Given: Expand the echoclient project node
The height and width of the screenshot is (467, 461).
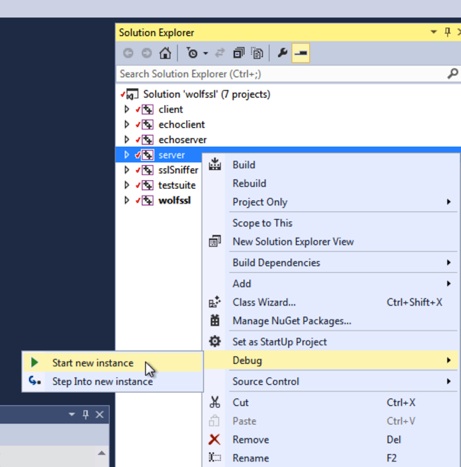Looking at the screenshot, I should pos(127,124).
